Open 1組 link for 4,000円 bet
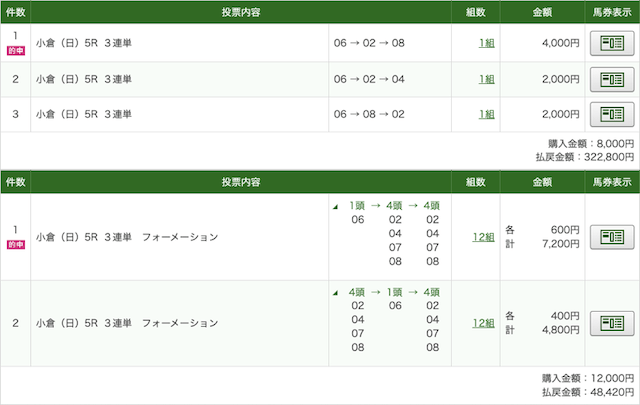This screenshot has height=405, width=640. [x=487, y=43]
